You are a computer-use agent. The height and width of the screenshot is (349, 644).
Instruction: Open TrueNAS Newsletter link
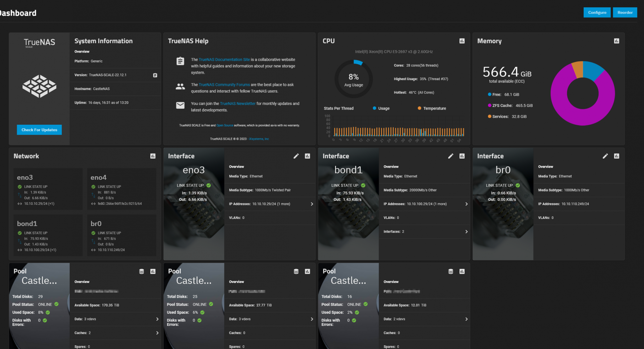point(237,104)
